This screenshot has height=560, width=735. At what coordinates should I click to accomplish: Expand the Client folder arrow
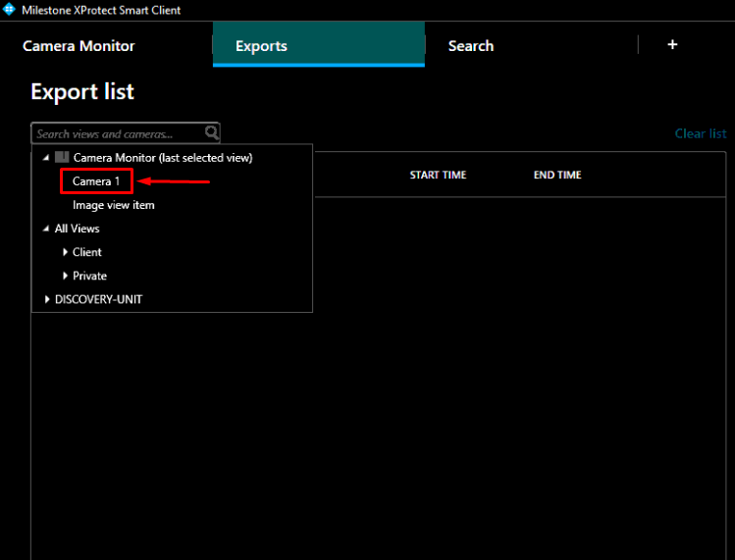tap(65, 252)
